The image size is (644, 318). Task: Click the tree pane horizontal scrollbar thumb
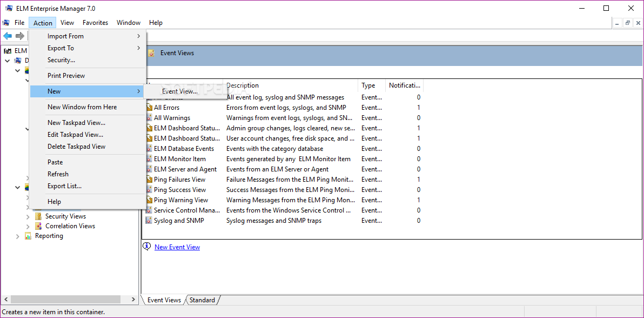tap(65, 300)
